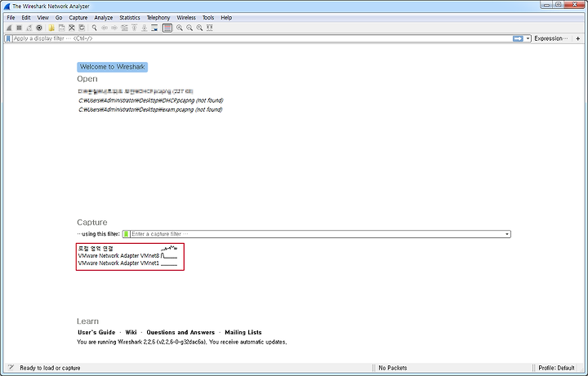Image resolution: width=588 pixels, height=376 pixels.
Task: Click the zoom out magnifier icon
Action: [189, 28]
